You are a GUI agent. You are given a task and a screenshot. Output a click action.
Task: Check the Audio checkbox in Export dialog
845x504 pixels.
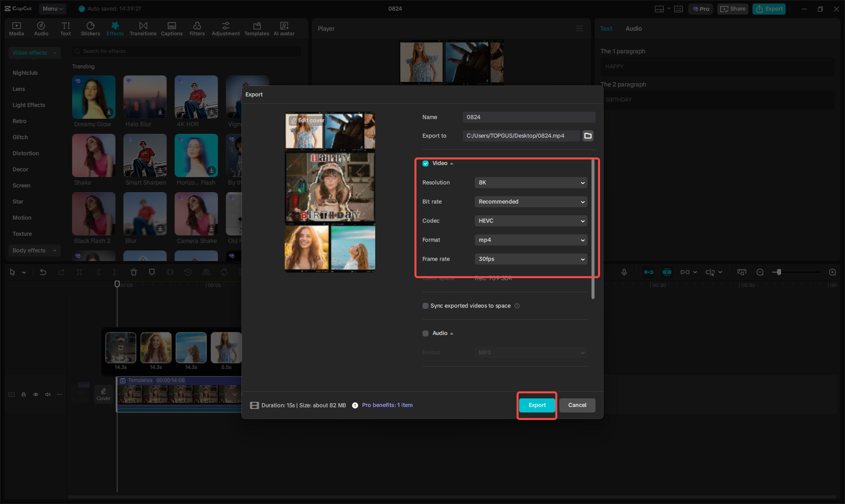point(426,333)
